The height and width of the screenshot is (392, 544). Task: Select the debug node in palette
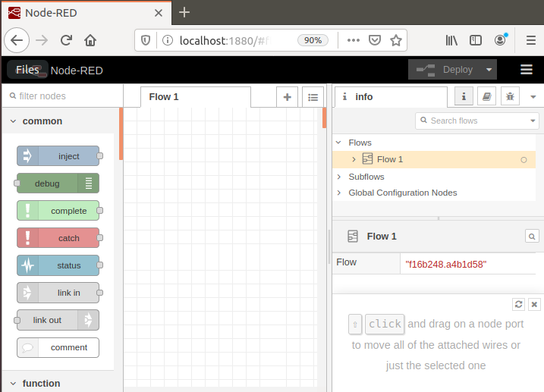(58, 183)
